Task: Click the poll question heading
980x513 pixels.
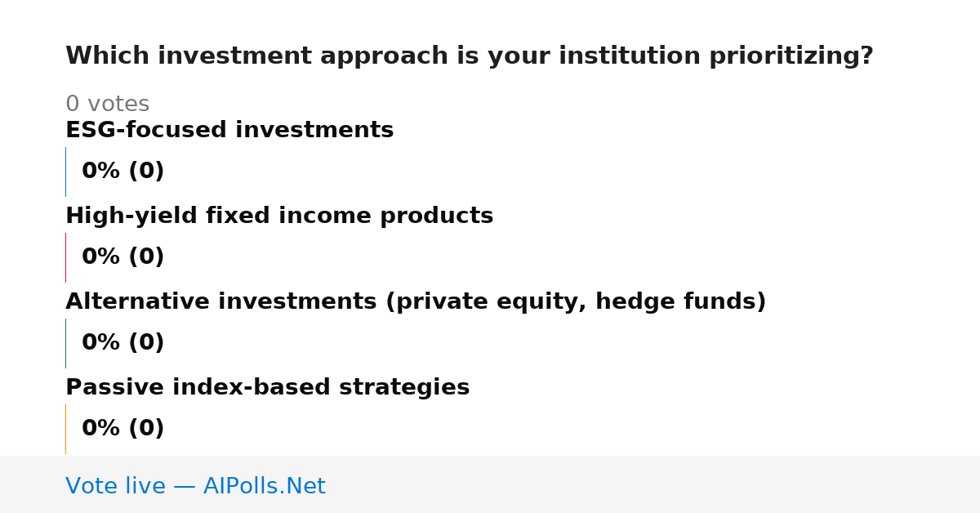Action: 470,56
